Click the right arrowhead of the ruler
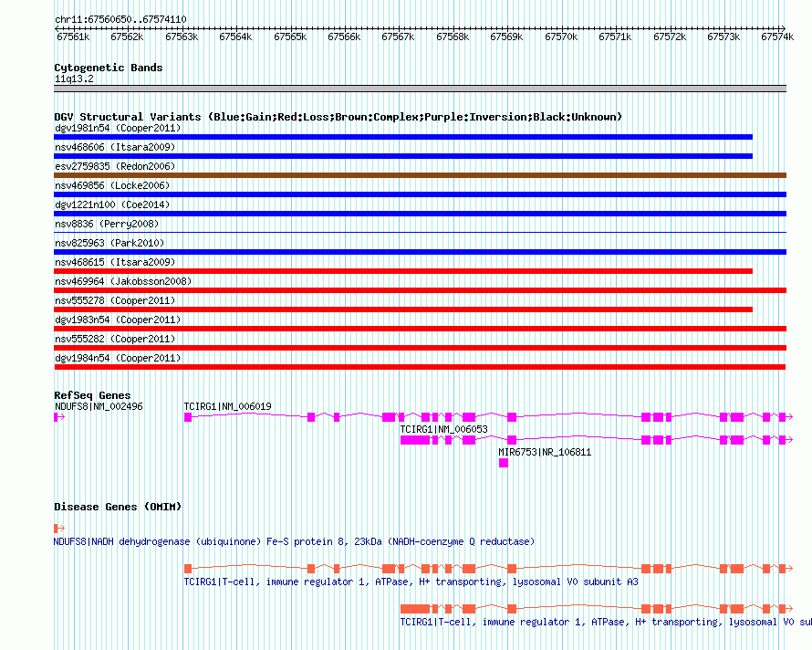This screenshot has width=812, height=650. click(x=784, y=28)
